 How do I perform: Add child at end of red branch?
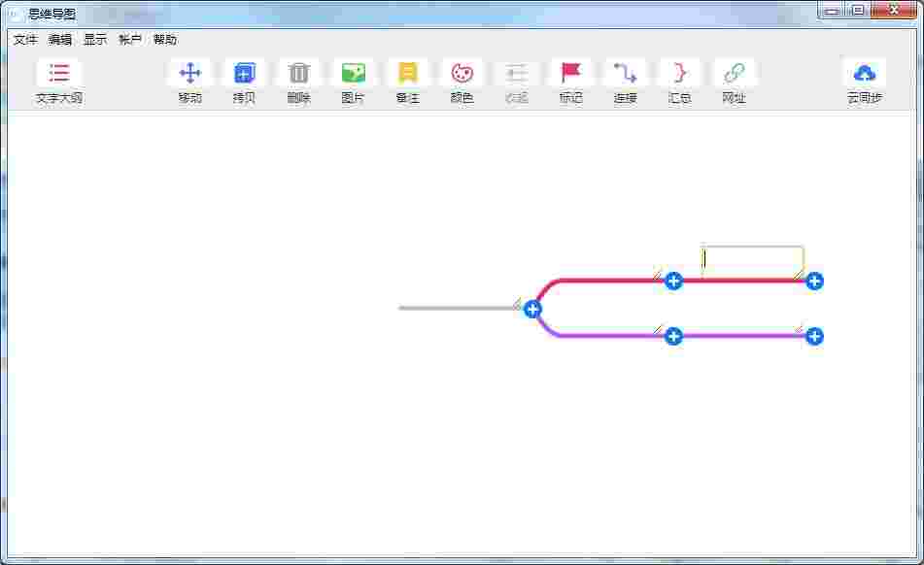(814, 282)
